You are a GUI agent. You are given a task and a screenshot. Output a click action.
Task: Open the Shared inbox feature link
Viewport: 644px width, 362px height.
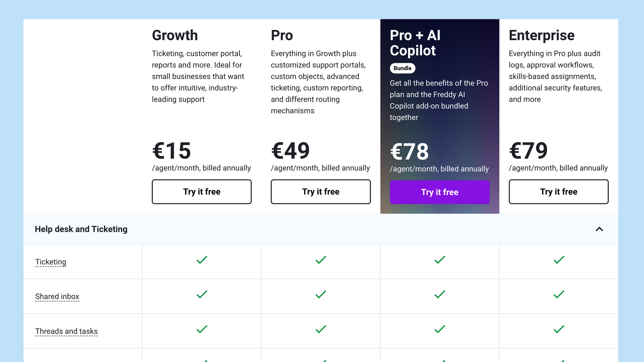tap(57, 296)
